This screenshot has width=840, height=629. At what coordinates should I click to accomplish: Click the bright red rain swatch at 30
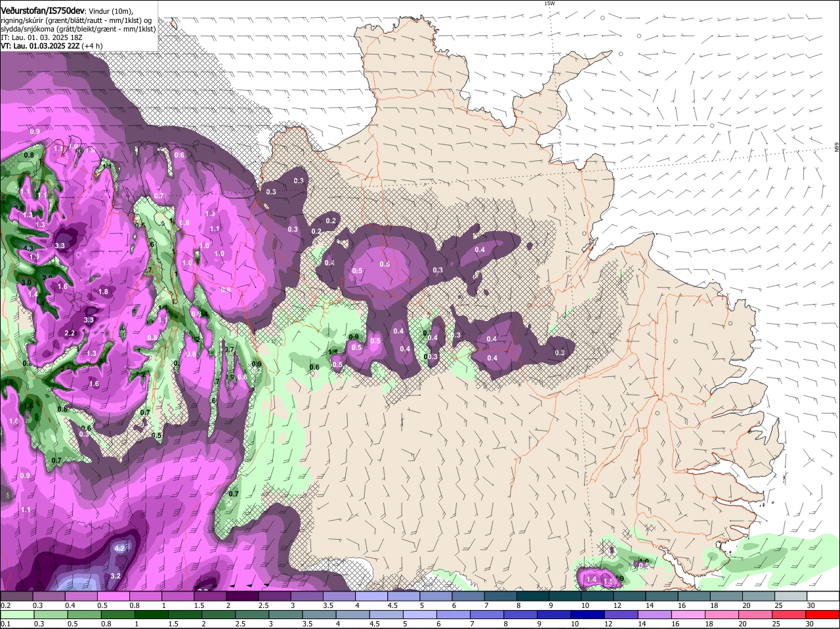(823, 614)
